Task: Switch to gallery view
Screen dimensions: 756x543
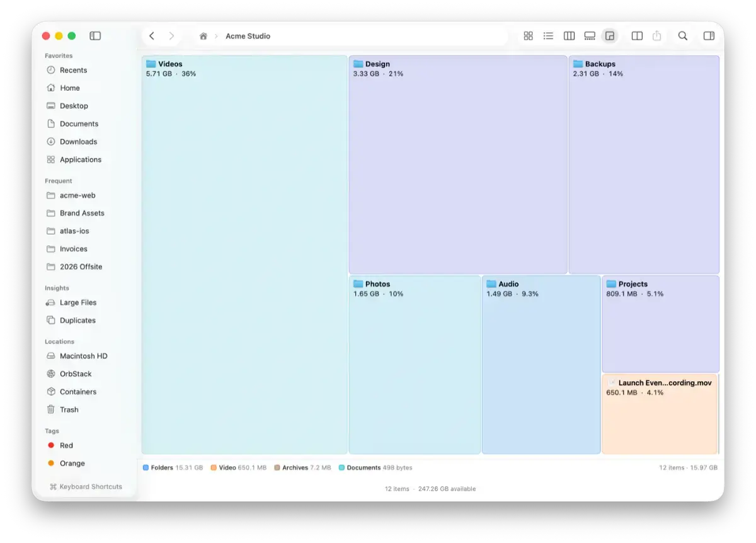Action: tap(590, 36)
